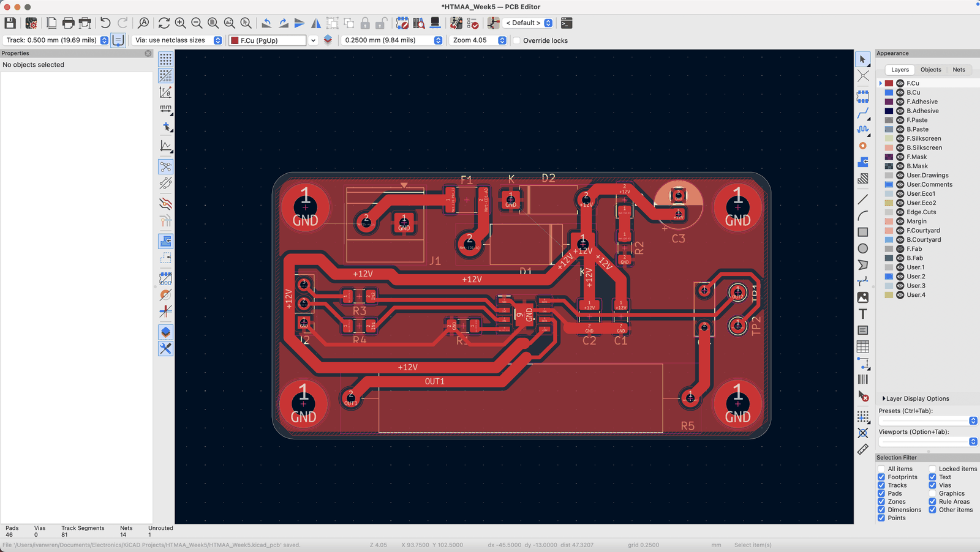Select the User.Drawings layer row
The width and height of the screenshot is (980, 552).
pyautogui.click(x=927, y=175)
